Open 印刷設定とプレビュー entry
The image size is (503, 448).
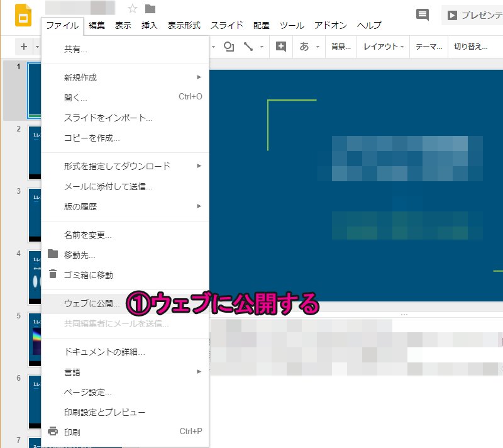point(125,412)
